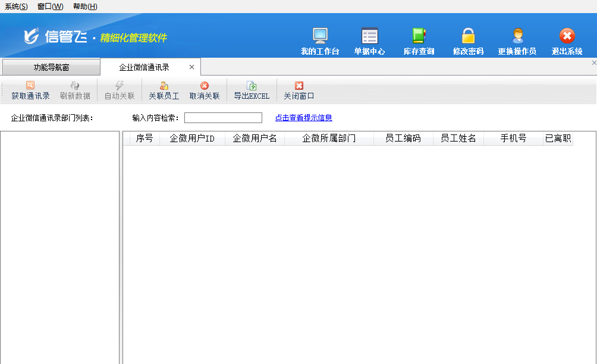This screenshot has width=597, height=364.
Task: Click 关联员工 toolbar button
Action: (x=164, y=91)
